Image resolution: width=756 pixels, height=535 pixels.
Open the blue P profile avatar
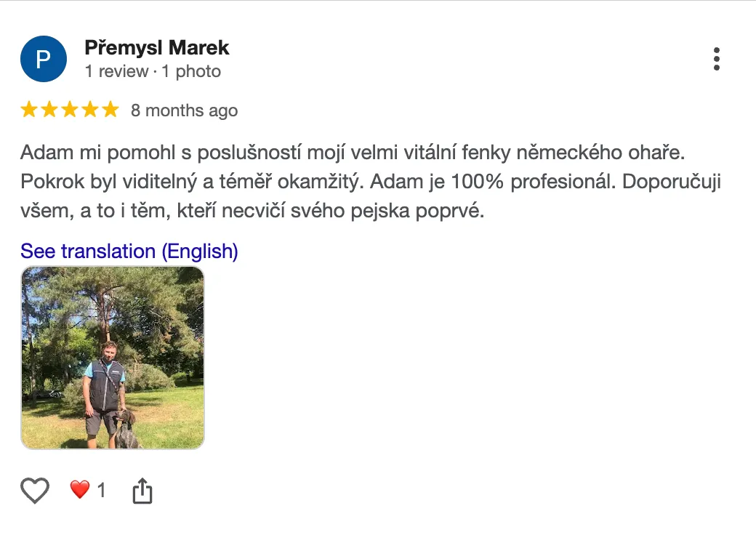(44, 59)
